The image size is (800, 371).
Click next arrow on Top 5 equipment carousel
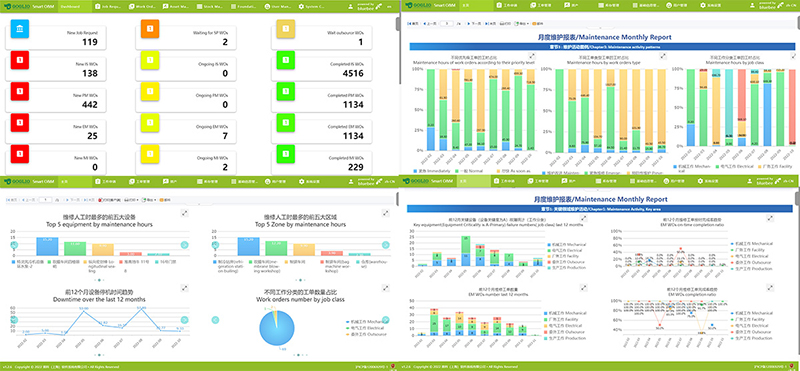pos(185,245)
